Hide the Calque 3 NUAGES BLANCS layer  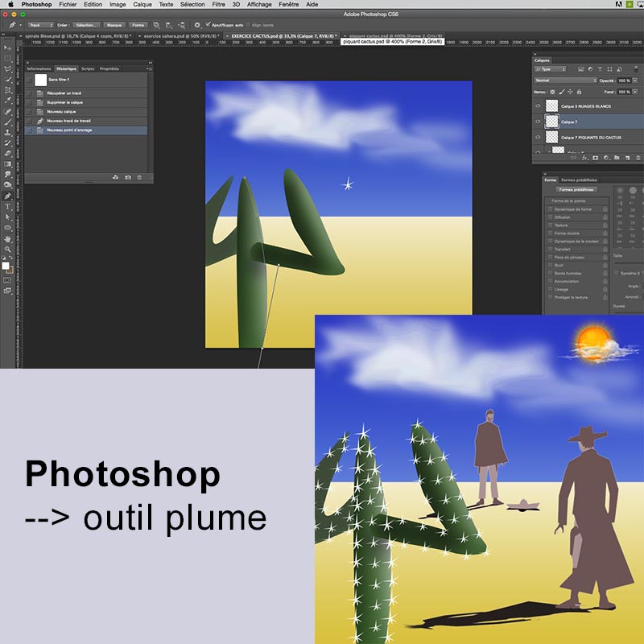tap(538, 106)
